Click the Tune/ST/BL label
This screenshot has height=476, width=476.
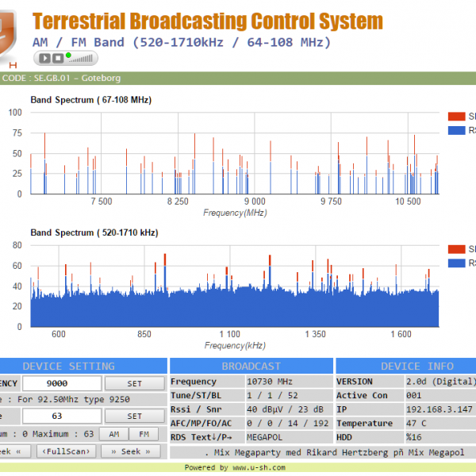click(196, 395)
